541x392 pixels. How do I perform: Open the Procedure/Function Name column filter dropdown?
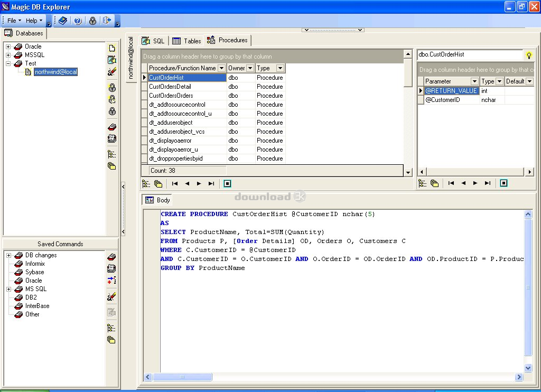[x=221, y=68]
